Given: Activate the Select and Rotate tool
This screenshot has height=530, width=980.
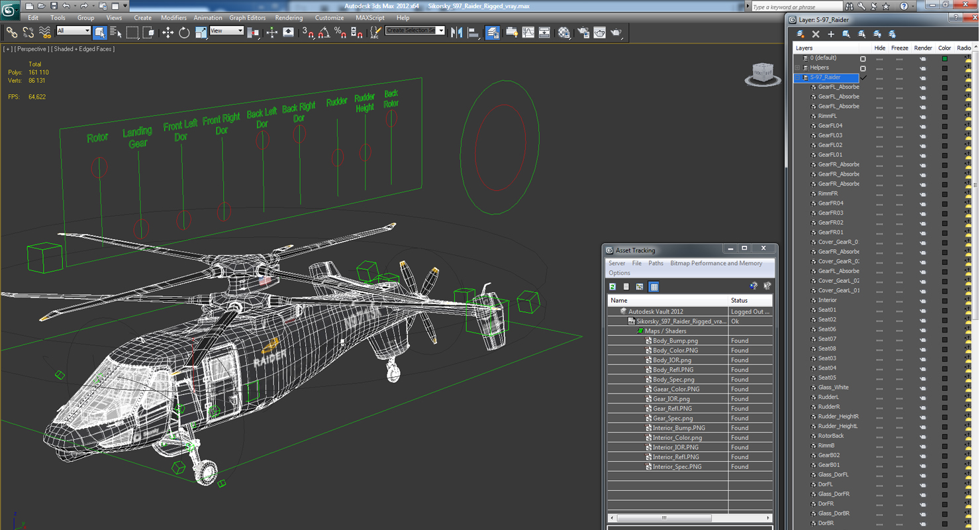Looking at the screenshot, I should tap(184, 32).
